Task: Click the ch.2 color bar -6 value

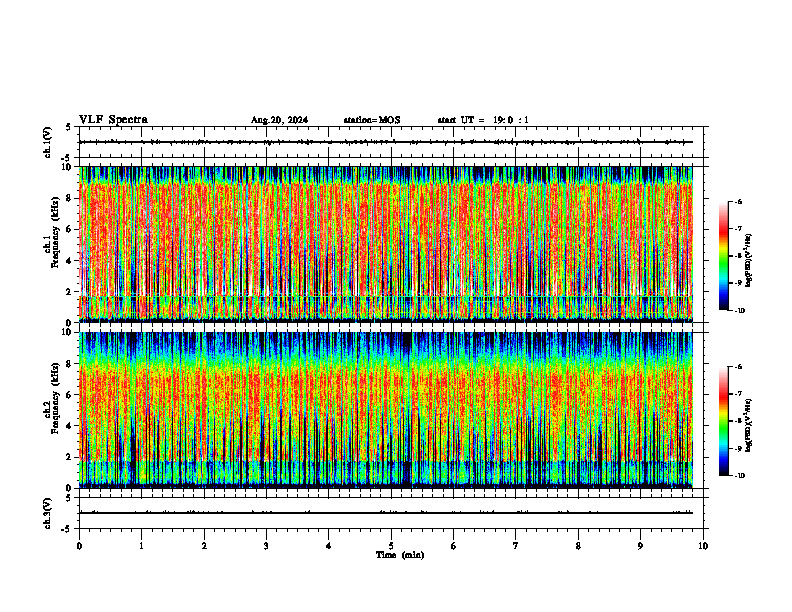Action: (739, 367)
